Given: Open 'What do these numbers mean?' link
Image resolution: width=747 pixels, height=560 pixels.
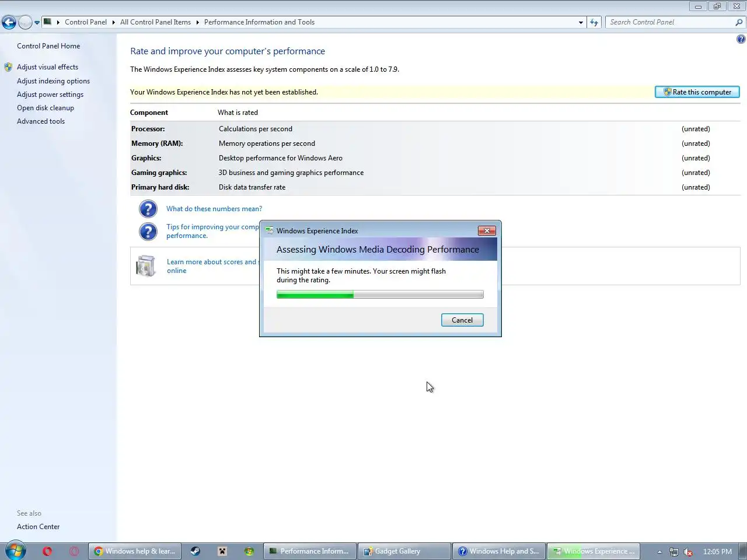Looking at the screenshot, I should [214, 209].
